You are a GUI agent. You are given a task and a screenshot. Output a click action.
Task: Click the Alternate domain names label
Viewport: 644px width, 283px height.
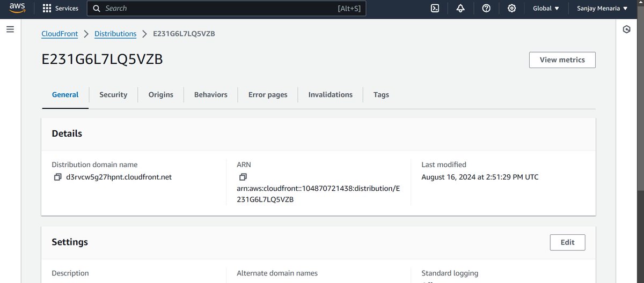(x=277, y=273)
